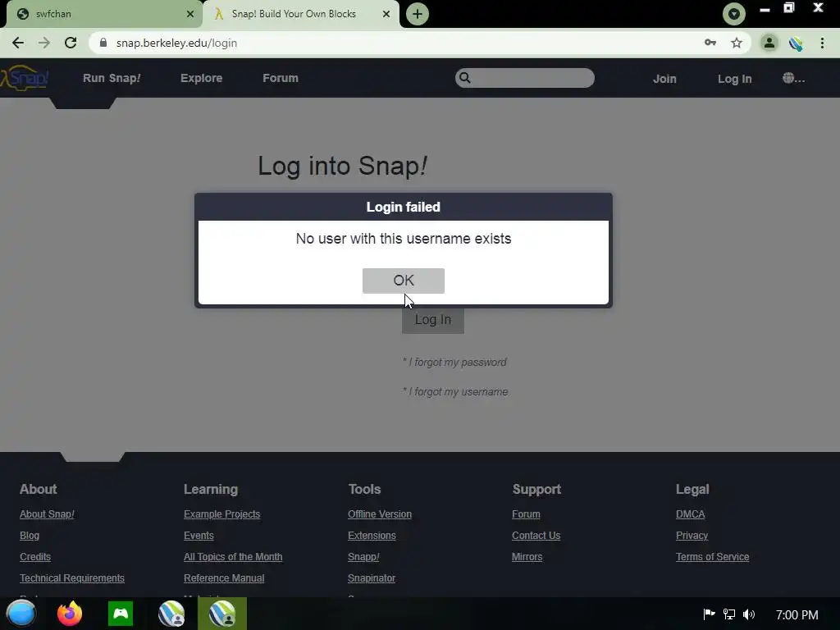Click the magnifying glass search icon
The width and height of the screenshot is (840, 630).
(464, 78)
